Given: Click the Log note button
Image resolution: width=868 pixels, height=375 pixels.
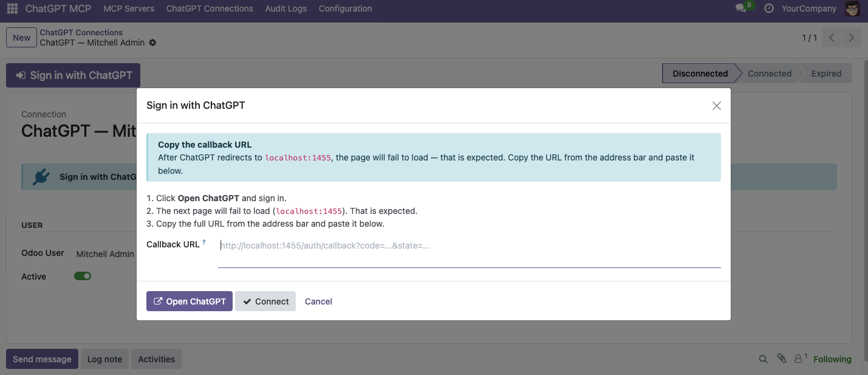Looking at the screenshot, I should pyautogui.click(x=104, y=359).
